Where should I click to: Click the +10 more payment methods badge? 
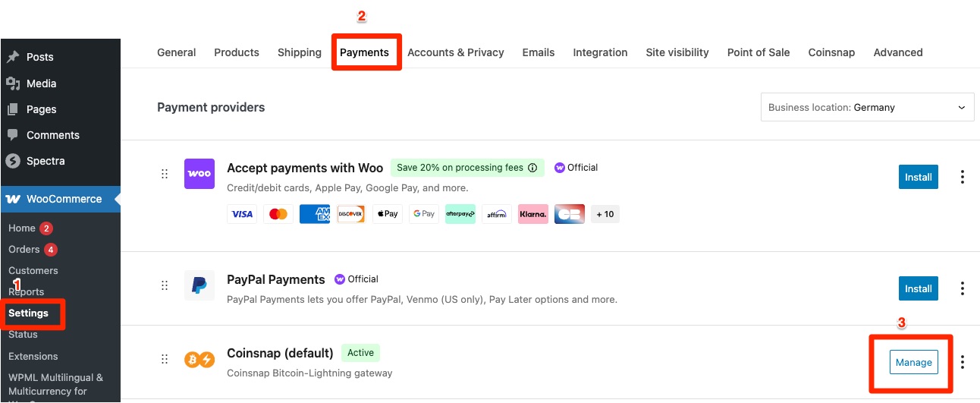point(605,214)
